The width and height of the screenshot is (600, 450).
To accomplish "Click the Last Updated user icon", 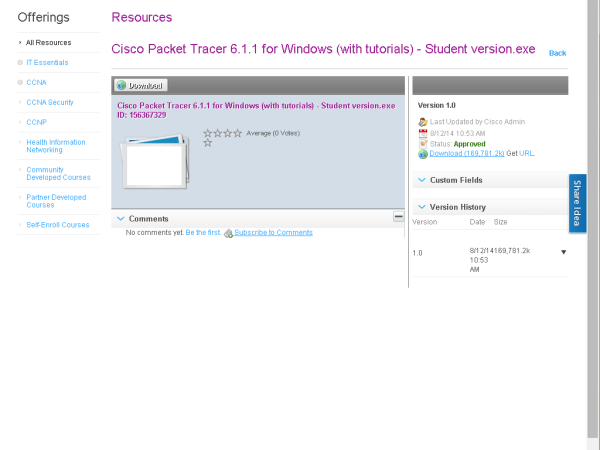I will tap(423, 122).
